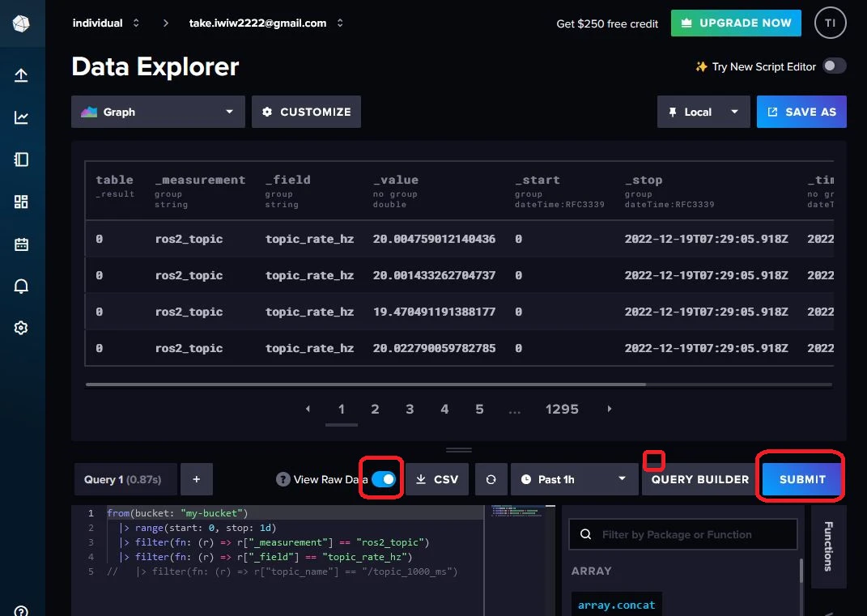Image resolution: width=867 pixels, height=616 pixels.
Task: Click the CUSTOMIZE button
Action: pos(306,112)
